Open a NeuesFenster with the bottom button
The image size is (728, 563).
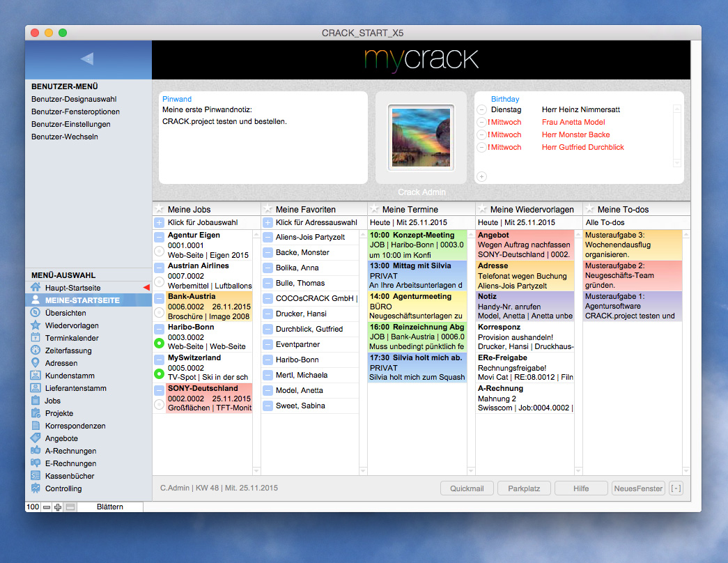(x=638, y=488)
